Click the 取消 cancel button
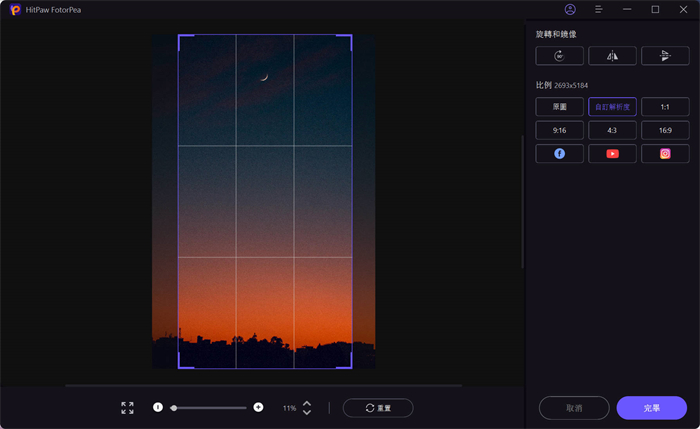This screenshot has width=700, height=429. click(574, 408)
